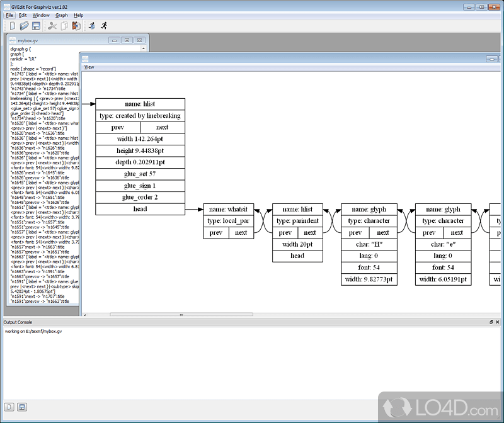The height and width of the screenshot is (423, 504).
Task: Click the GVEdit application title bar icon
Action: [6, 7]
